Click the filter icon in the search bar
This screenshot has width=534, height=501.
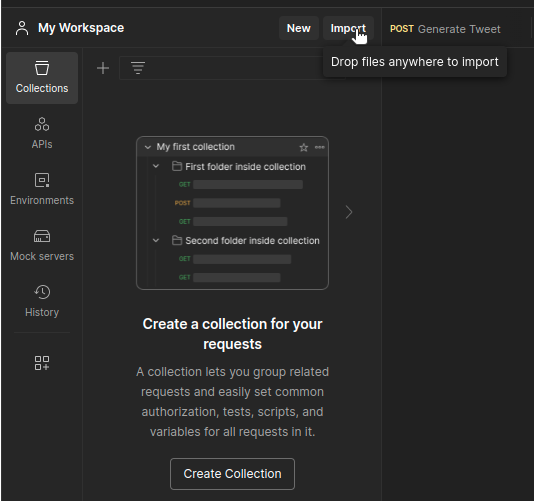click(138, 68)
